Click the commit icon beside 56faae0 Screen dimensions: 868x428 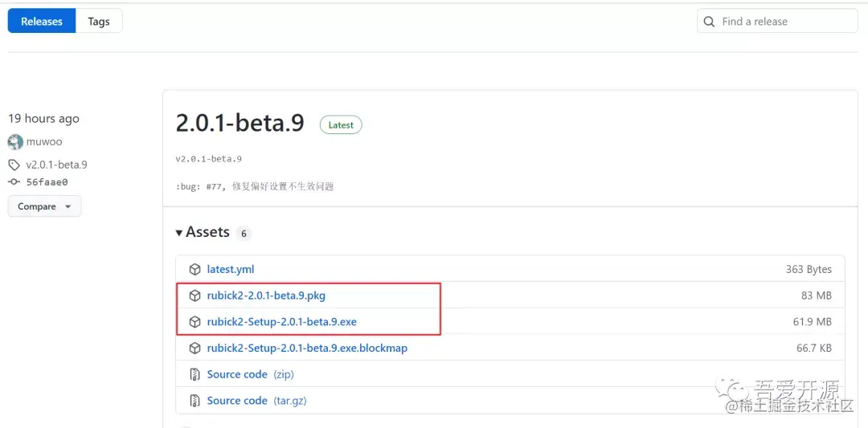point(14,182)
